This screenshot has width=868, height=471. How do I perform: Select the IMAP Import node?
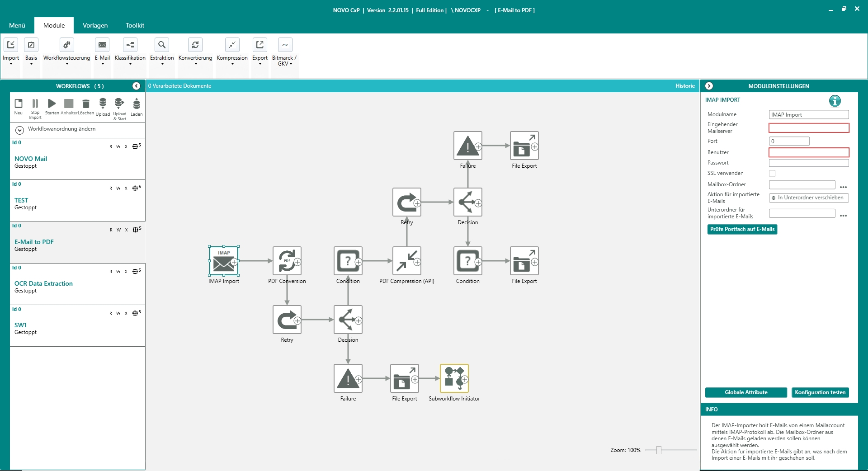coord(224,261)
